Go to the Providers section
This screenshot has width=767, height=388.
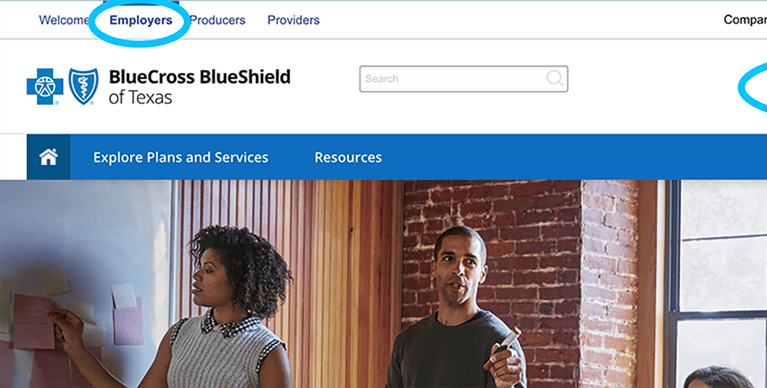coord(293,20)
